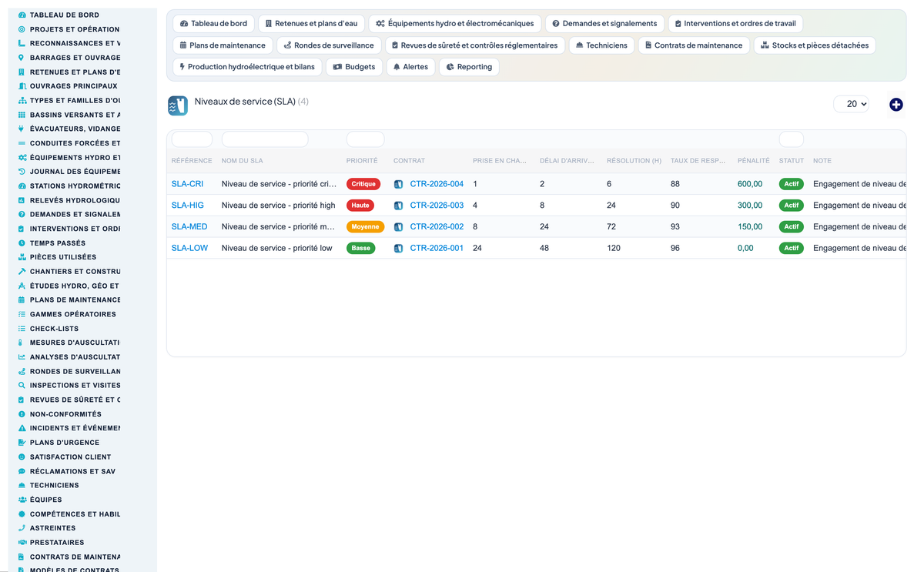Viewport: 924px width, 572px height.
Task: Select Gammes opératoires in sidebar
Action: [73, 314]
